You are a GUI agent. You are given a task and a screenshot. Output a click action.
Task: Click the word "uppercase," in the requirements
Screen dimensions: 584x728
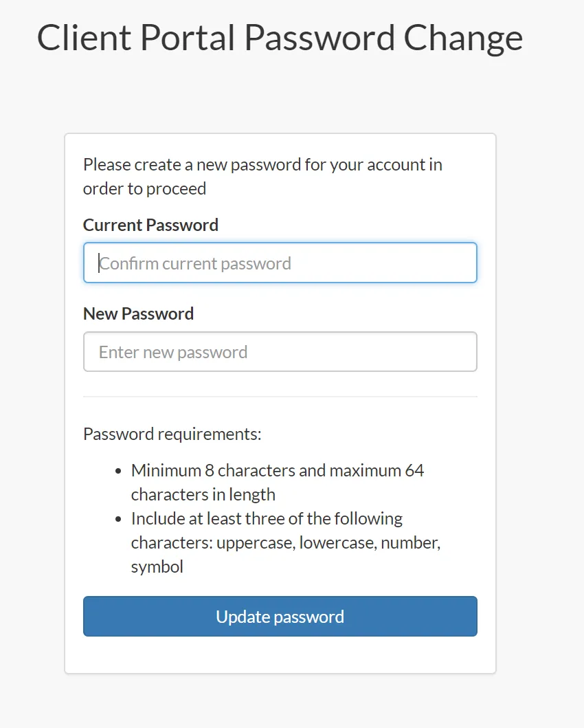click(x=256, y=542)
